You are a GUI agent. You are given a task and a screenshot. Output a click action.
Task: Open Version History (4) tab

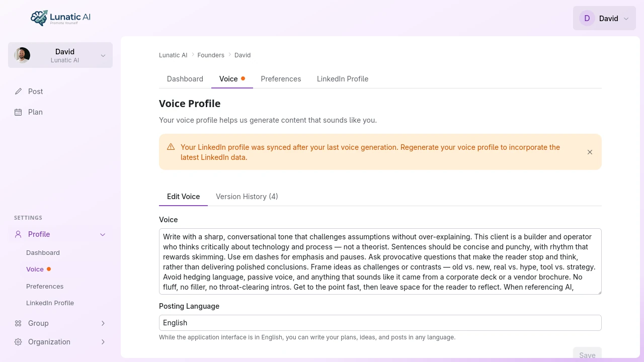(247, 197)
